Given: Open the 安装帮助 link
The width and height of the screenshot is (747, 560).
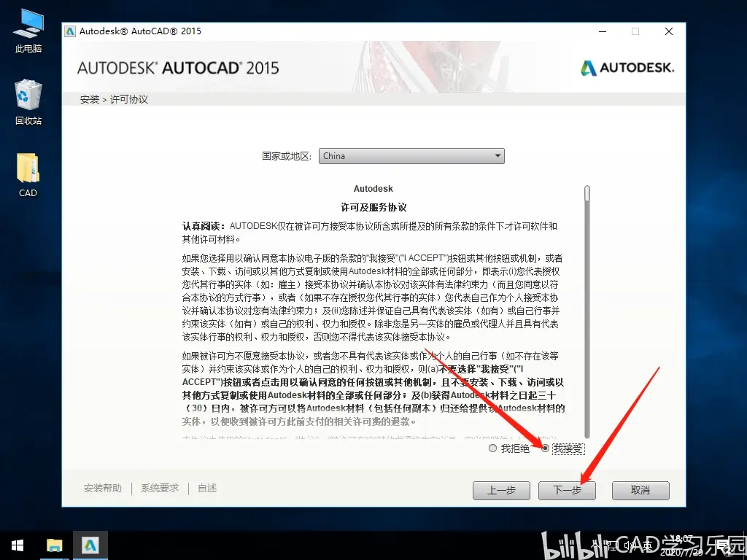Looking at the screenshot, I should coord(102,488).
